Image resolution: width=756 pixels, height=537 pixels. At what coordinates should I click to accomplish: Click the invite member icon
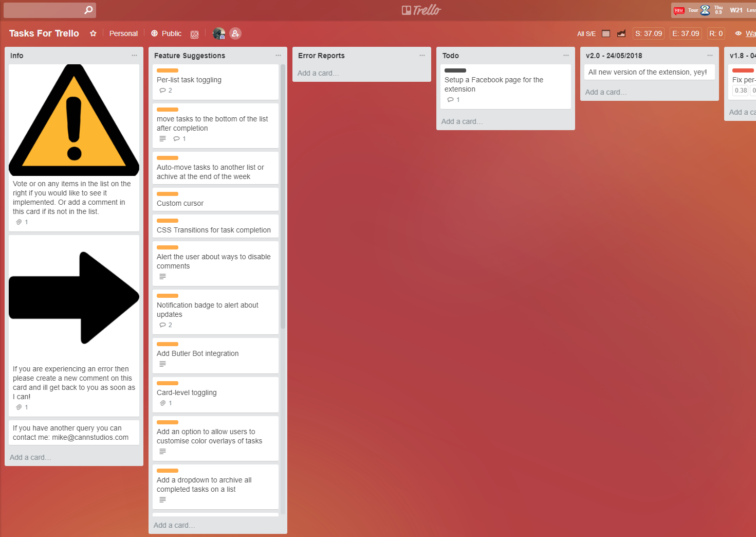[x=235, y=33]
